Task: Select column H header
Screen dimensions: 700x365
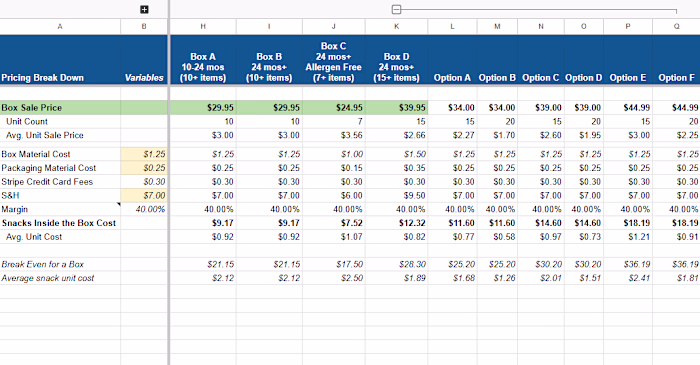Action: pyautogui.click(x=203, y=27)
